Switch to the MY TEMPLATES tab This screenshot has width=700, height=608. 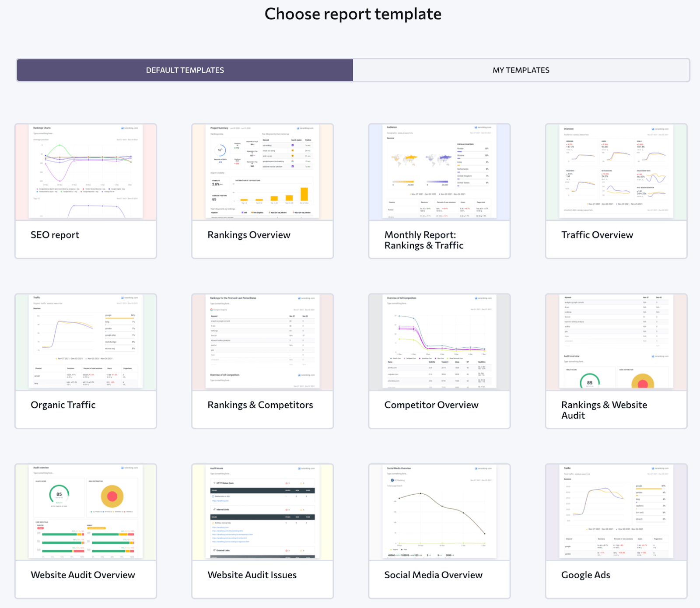(521, 70)
